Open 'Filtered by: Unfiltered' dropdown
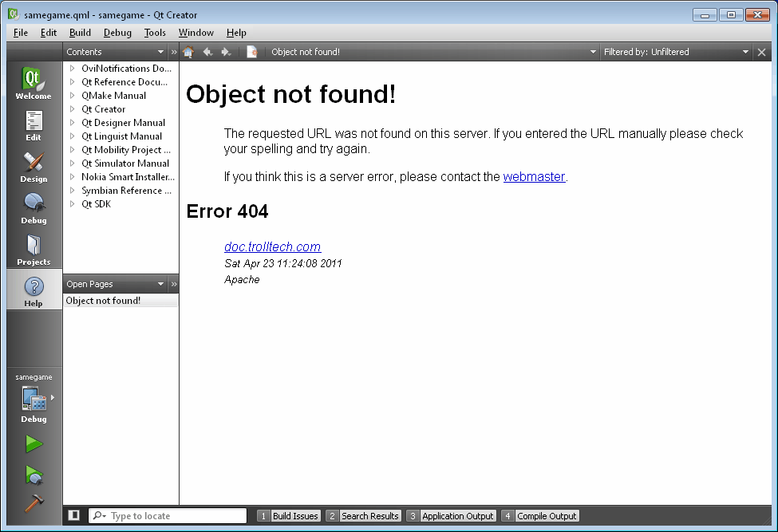 [x=676, y=52]
